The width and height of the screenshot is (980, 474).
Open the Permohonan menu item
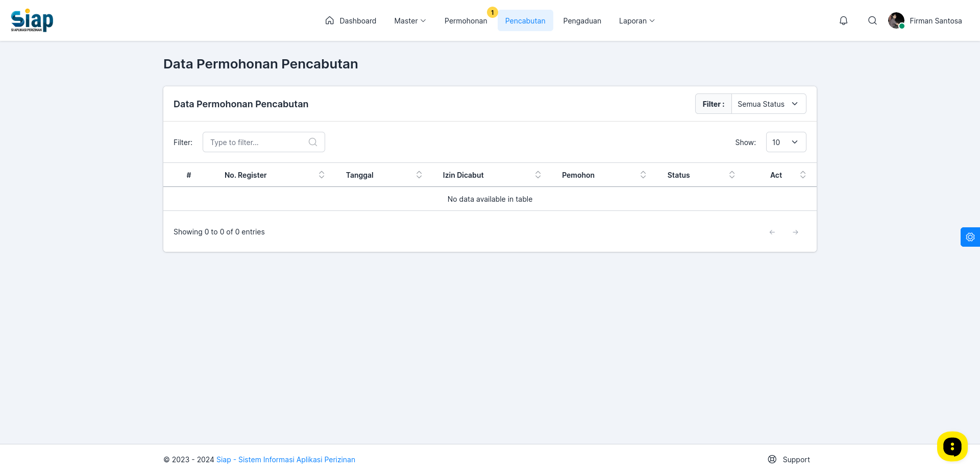click(465, 20)
